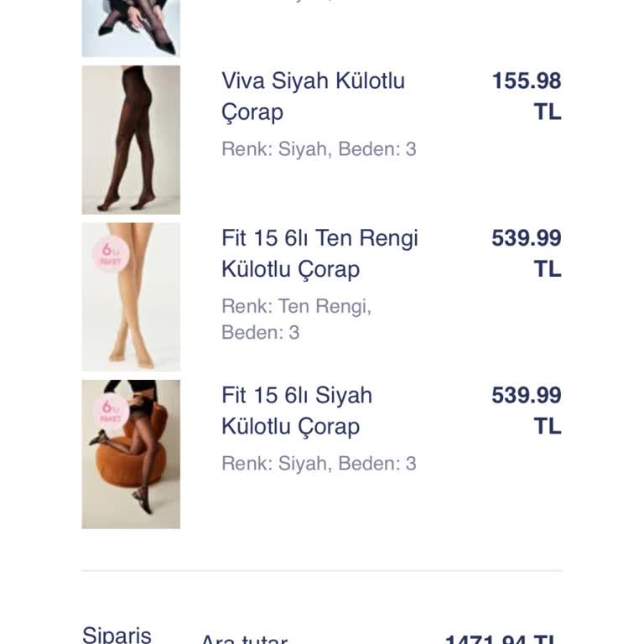
Task: Tap the color and size details under Viva Siyah
Action: [x=319, y=149]
